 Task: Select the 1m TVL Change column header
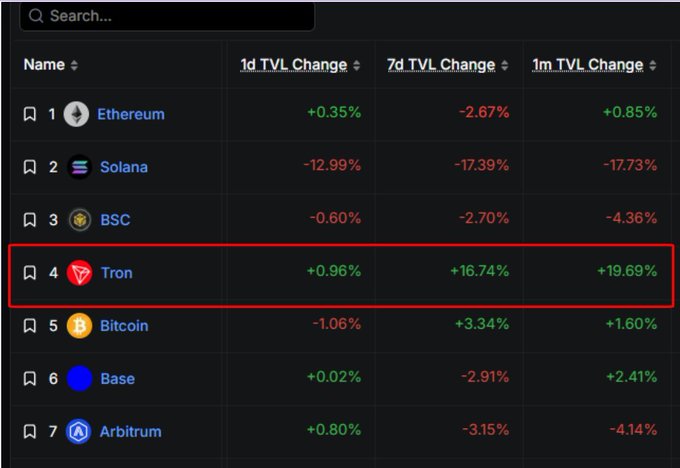pyautogui.click(x=587, y=64)
